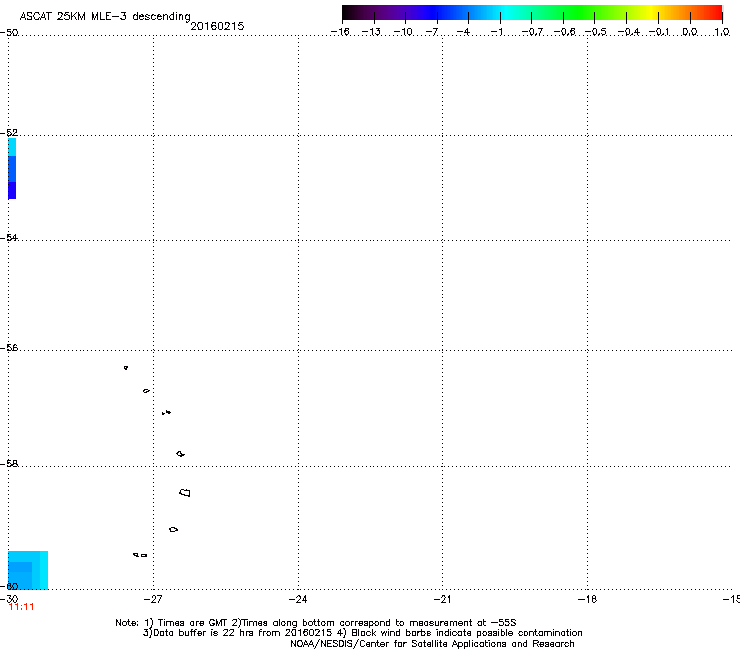Click the colorbar label -7

pyautogui.click(x=432, y=32)
